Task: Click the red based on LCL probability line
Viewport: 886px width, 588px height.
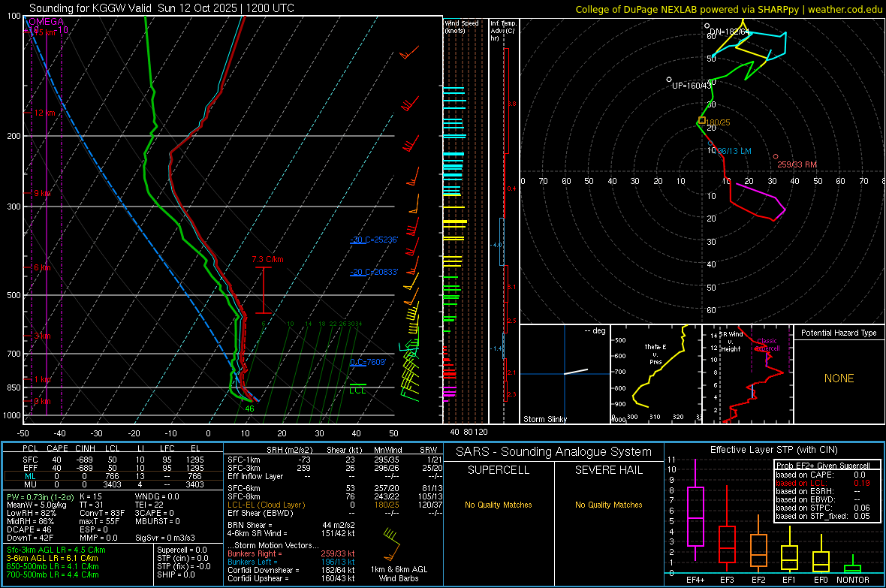Action: [x=823, y=483]
